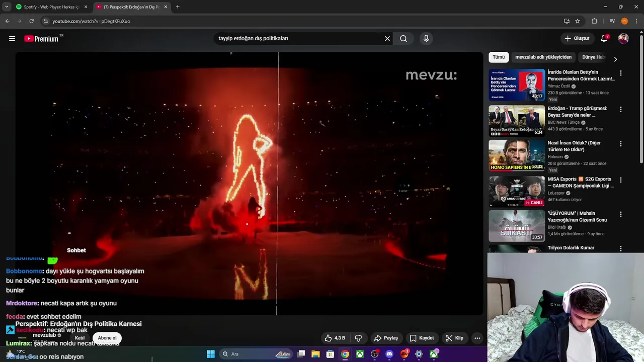Open options for ÜŞÜYORUM Muhsin Yazıcıoğlu video
Screen dimensions: 644x362
point(620,214)
